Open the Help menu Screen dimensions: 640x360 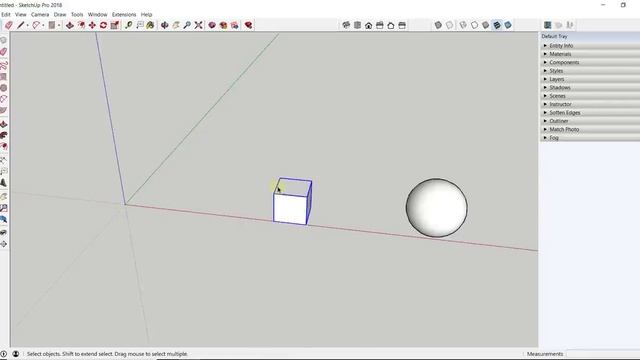coord(147,15)
